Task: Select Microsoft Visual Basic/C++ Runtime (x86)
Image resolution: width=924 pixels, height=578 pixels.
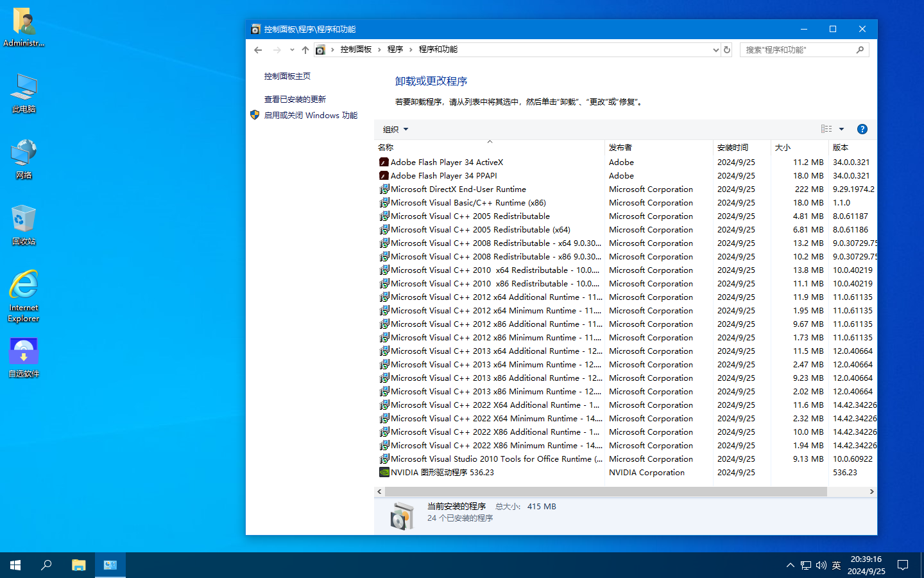Action: click(626, 203)
